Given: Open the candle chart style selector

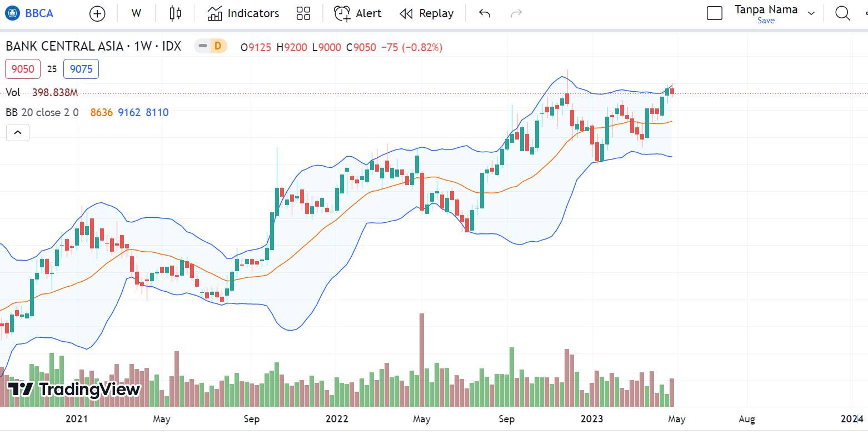Looking at the screenshot, I should (174, 13).
